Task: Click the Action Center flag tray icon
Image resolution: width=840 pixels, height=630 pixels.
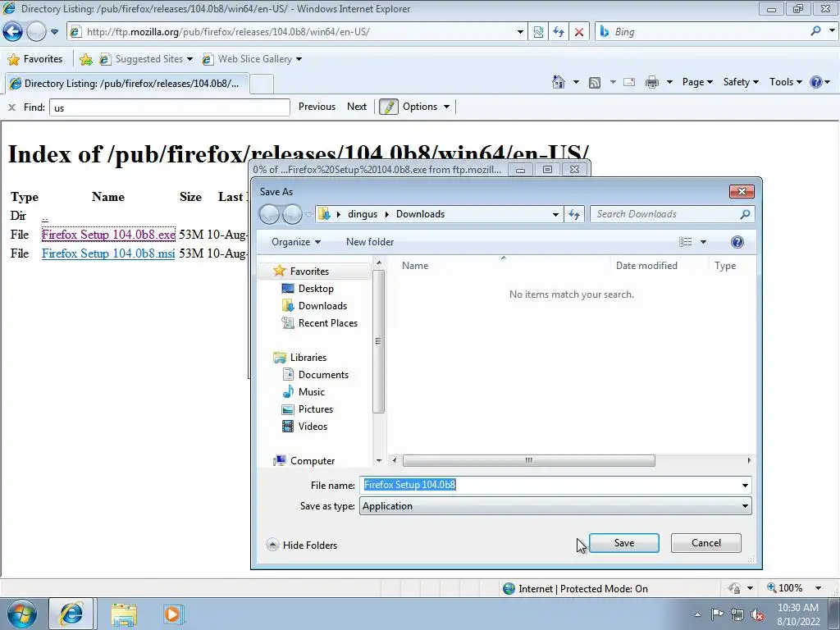Action: pos(717,614)
